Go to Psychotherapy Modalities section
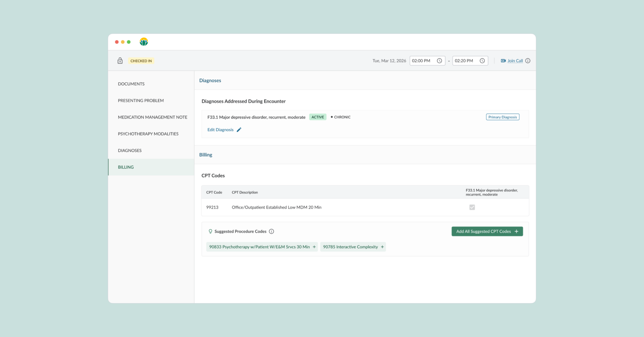Screen dimensions: 644x337 pos(148,134)
